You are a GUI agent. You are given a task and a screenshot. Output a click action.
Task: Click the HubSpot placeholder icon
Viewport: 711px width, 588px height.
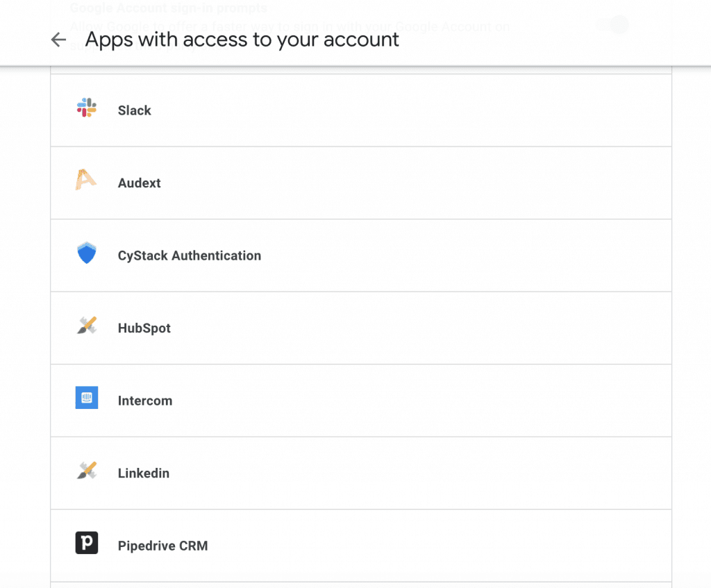click(x=87, y=325)
